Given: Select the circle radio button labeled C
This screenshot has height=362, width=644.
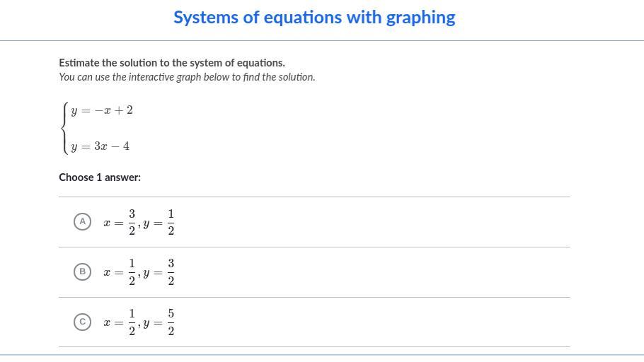Looking at the screenshot, I should [82, 322].
